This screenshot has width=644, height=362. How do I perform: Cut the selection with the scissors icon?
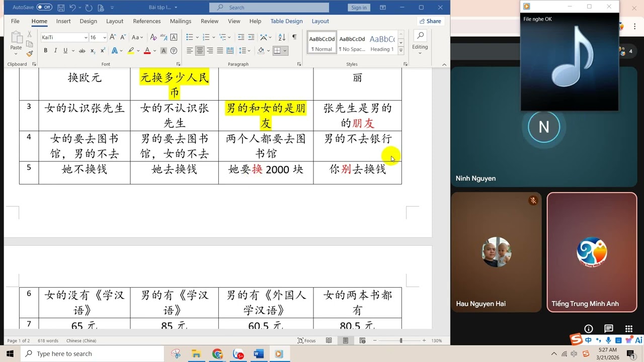pos(30,34)
